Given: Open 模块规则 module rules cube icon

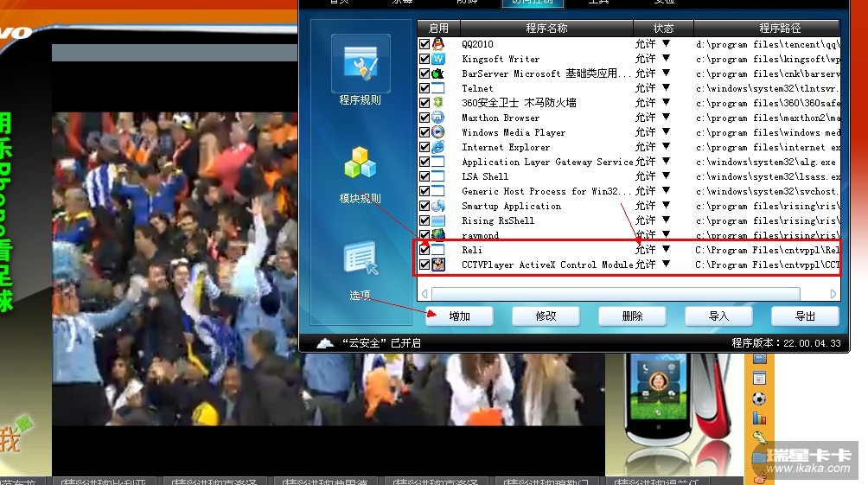Looking at the screenshot, I should click(x=361, y=163).
